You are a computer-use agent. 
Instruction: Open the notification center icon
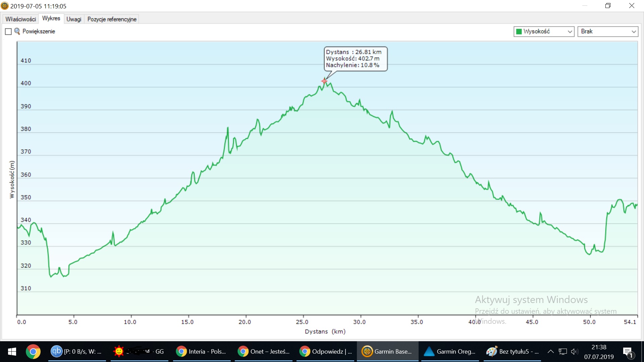[628, 352]
